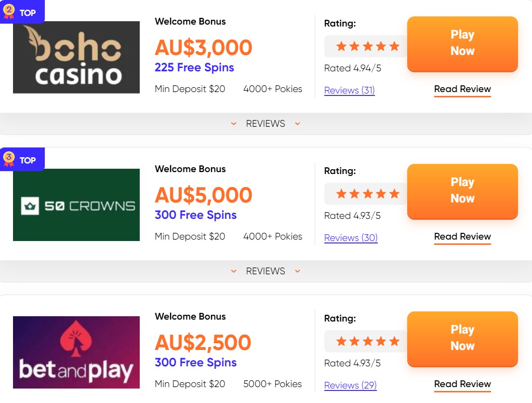Viewport: 532px width, 403px height.
Task: Play Now at betandplay
Action: [x=463, y=339]
